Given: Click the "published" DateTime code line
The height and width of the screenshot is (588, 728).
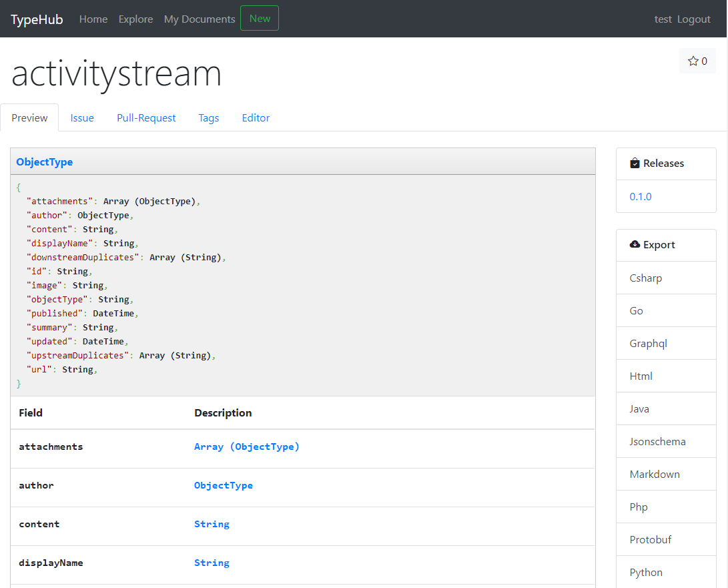Looking at the screenshot, I should pyautogui.click(x=82, y=314).
